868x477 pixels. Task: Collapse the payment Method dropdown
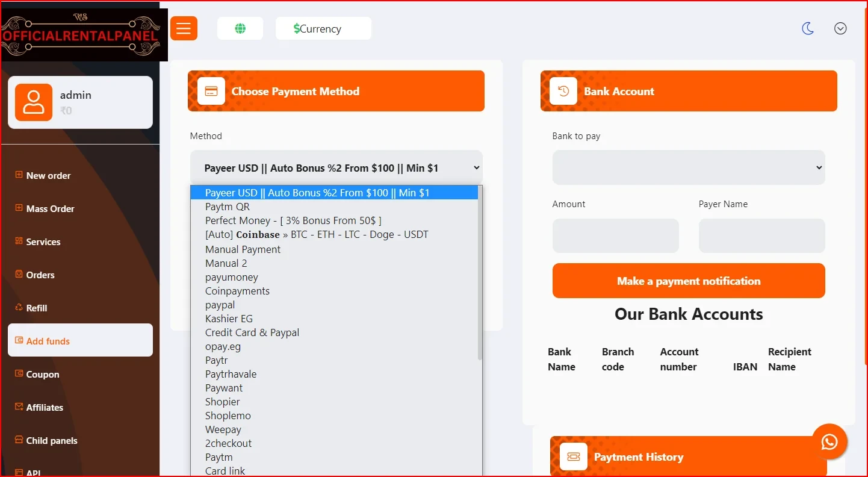[336, 168]
